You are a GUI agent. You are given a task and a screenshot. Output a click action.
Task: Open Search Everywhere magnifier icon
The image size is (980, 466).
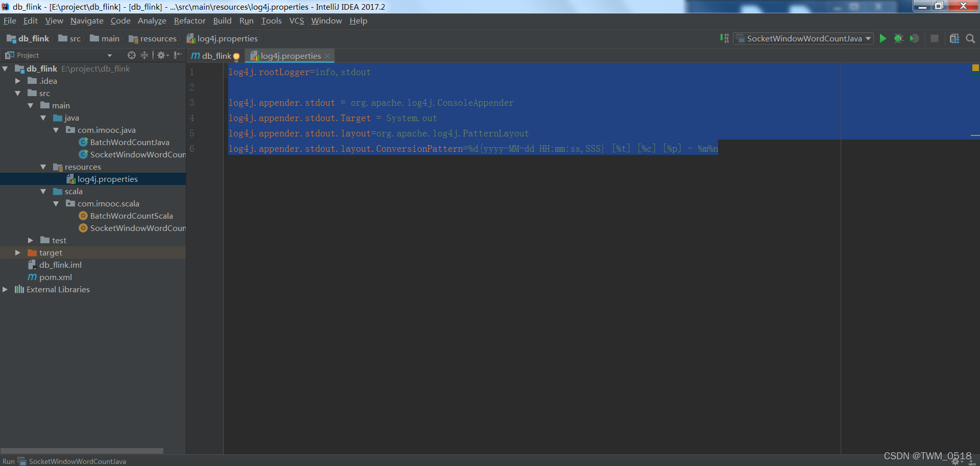click(971, 38)
